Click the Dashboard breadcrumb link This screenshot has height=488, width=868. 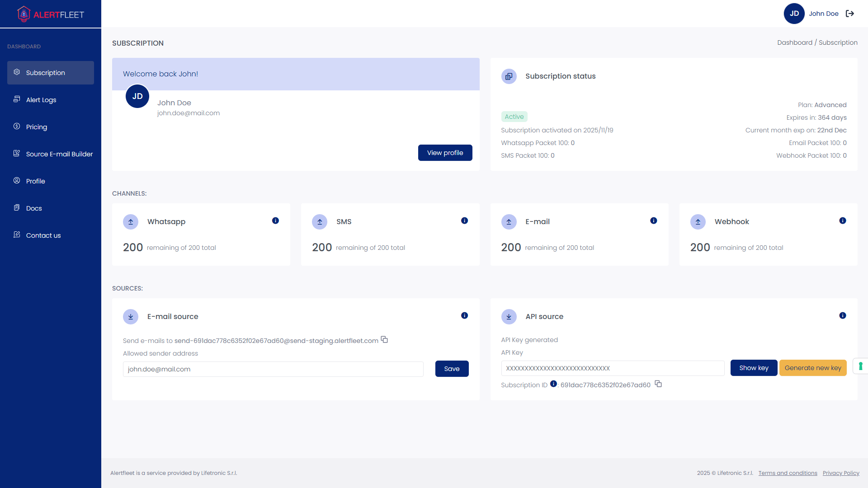coord(795,42)
